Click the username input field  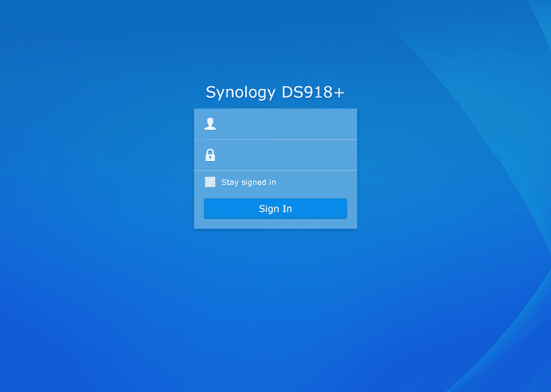point(275,124)
